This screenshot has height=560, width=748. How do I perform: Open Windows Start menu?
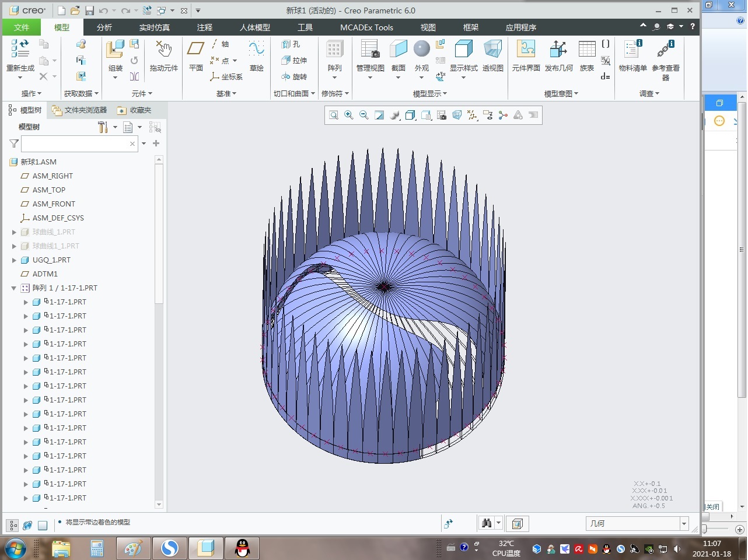coord(15,549)
